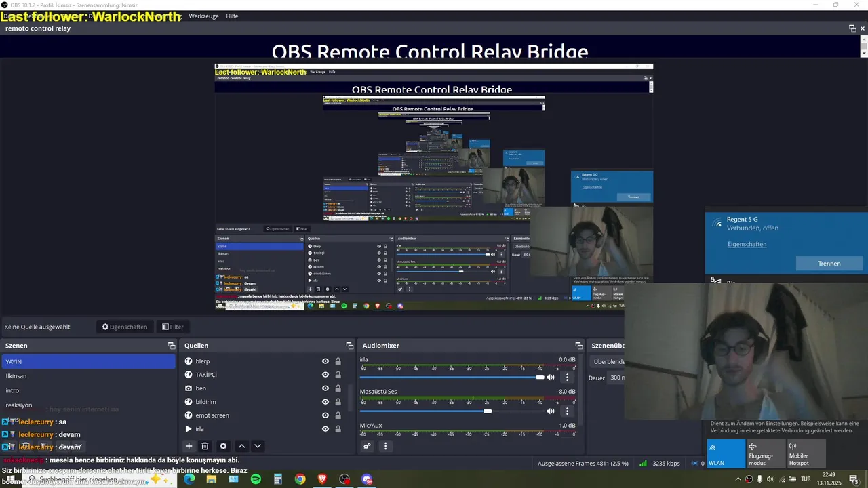Delete the selected source via trash icon
868x488 pixels.
point(205,446)
